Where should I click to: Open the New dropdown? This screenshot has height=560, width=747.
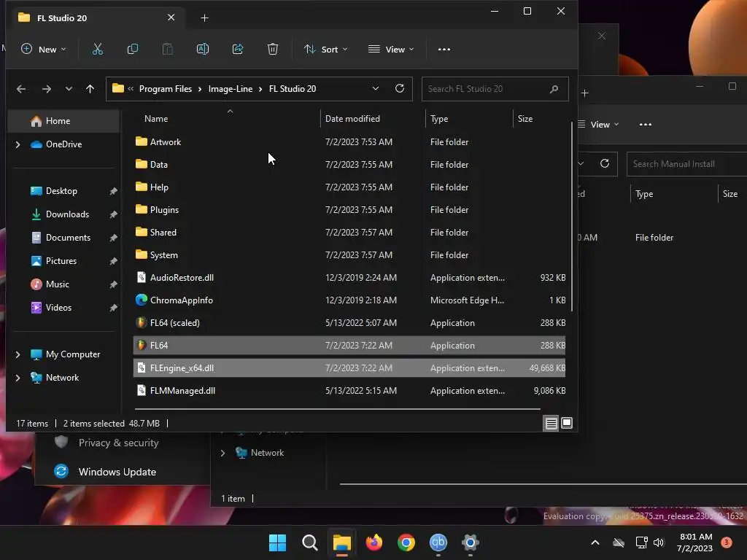pyautogui.click(x=44, y=49)
